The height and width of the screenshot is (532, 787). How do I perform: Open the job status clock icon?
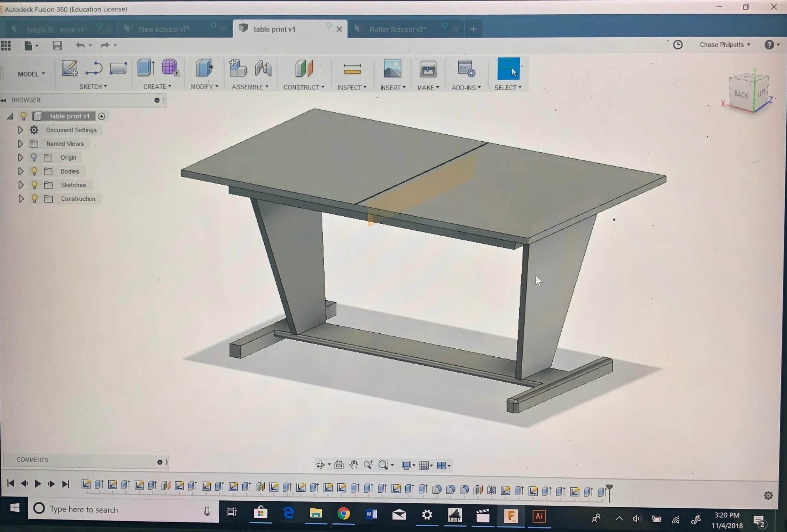click(x=678, y=45)
